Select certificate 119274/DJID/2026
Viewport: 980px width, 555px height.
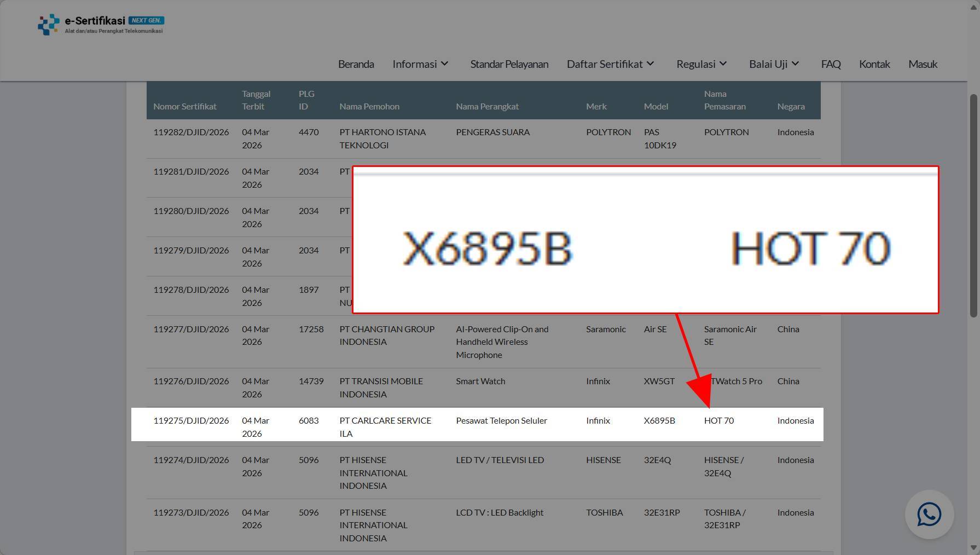191,460
